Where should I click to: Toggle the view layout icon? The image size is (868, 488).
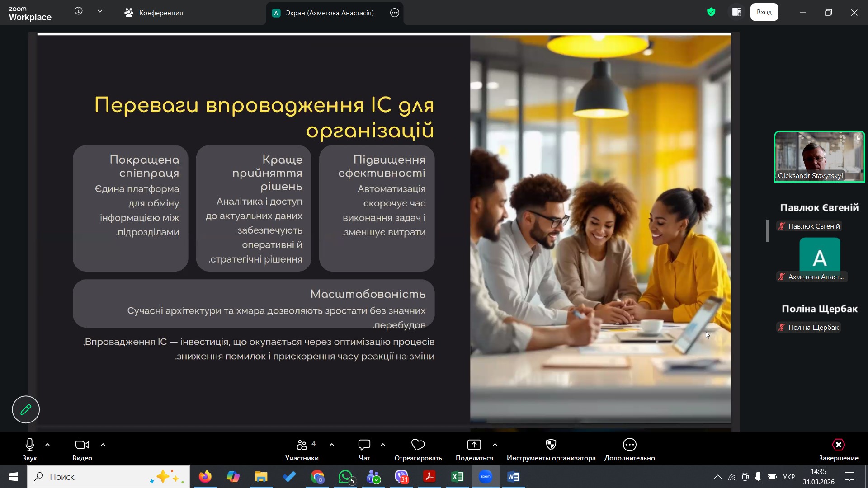pos(736,12)
